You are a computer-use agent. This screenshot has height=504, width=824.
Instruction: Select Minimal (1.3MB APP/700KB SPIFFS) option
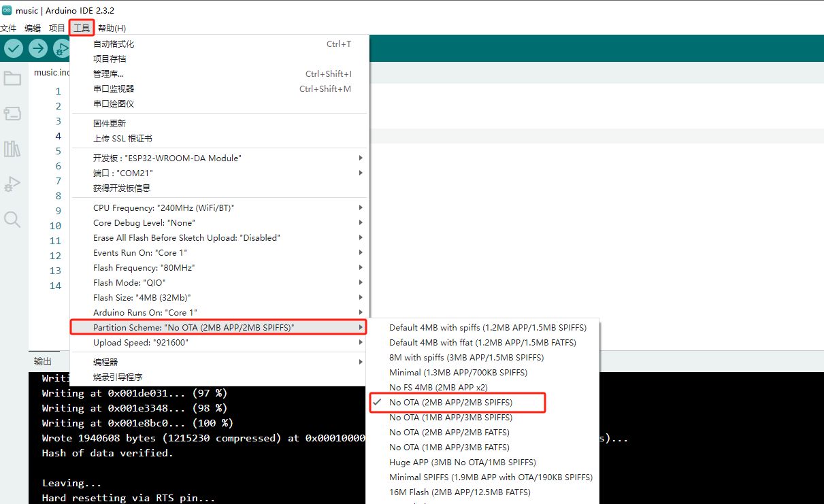pos(482,372)
